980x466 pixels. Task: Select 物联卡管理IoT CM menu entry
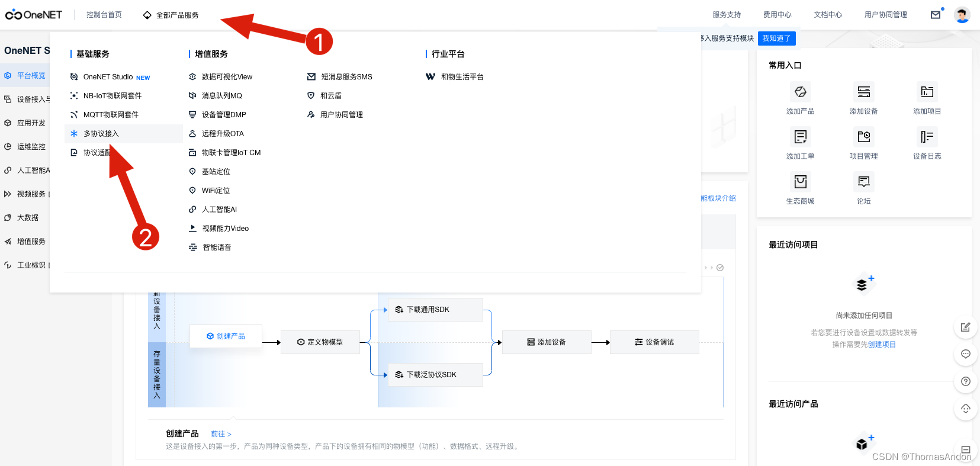(x=224, y=153)
